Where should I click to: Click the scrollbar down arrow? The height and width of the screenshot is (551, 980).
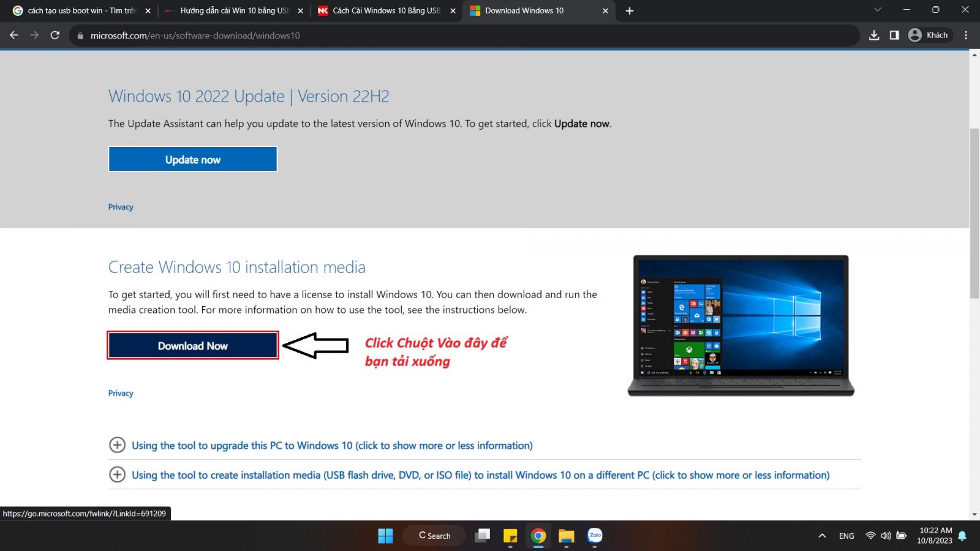coord(974,515)
